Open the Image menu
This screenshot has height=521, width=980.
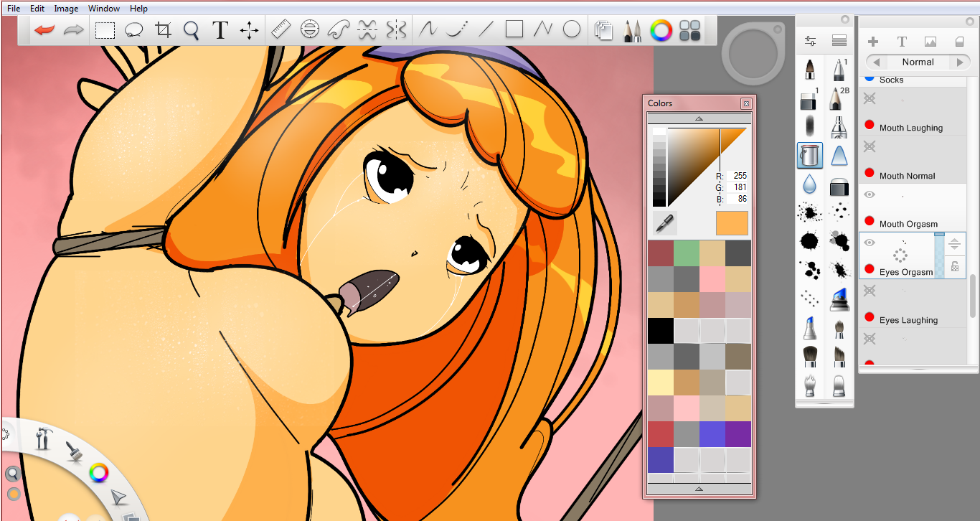point(66,9)
